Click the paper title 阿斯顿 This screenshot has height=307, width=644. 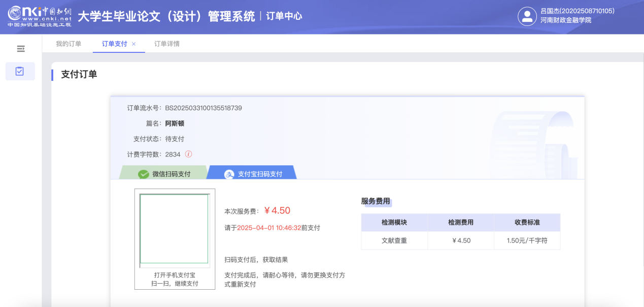[175, 123]
